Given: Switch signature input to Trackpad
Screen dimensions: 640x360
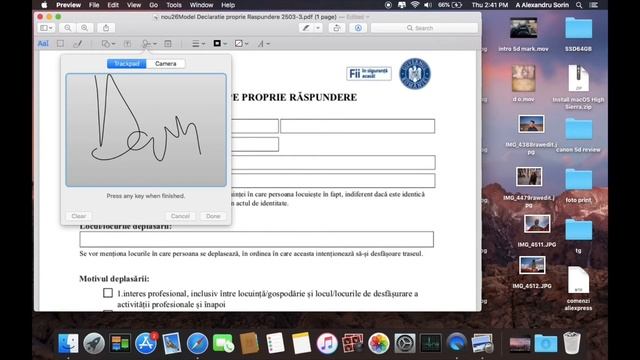Looking at the screenshot, I should click(127, 64).
